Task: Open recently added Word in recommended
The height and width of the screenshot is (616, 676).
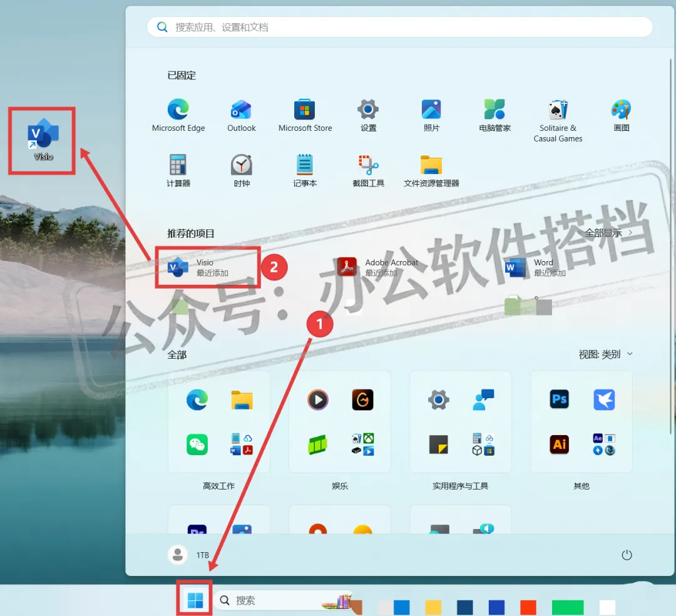Action: (535, 267)
